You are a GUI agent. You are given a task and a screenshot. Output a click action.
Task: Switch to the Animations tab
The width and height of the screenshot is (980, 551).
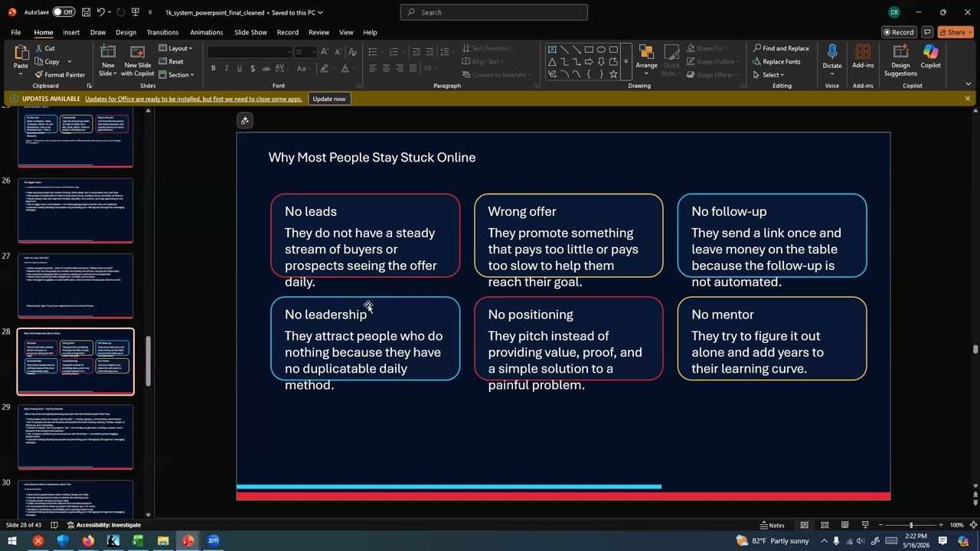tap(207, 32)
